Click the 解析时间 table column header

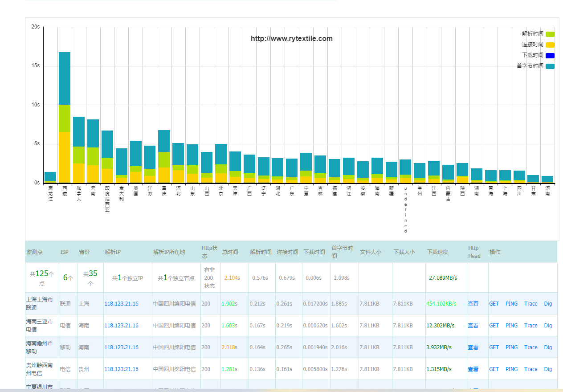261,252
